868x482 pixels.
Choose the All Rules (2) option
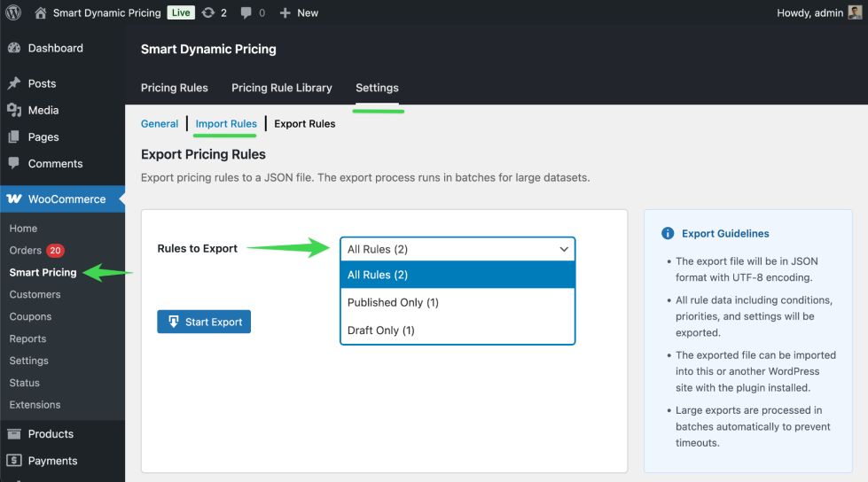pos(457,275)
